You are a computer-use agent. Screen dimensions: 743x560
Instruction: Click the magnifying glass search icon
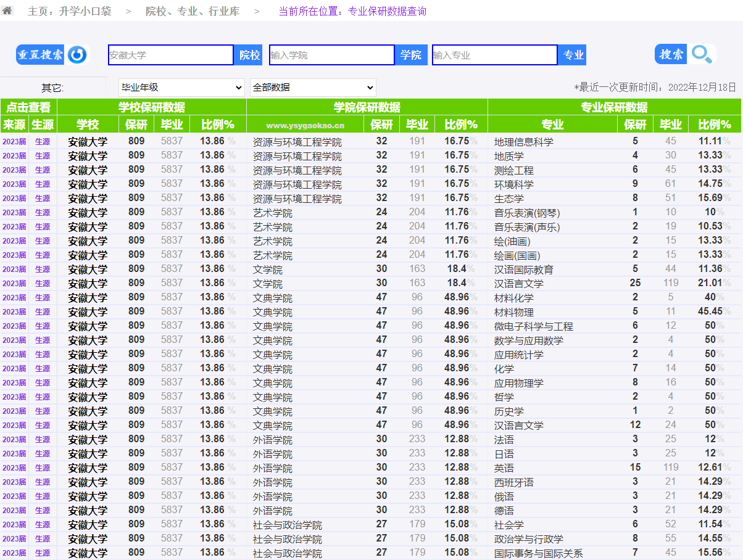[702, 55]
